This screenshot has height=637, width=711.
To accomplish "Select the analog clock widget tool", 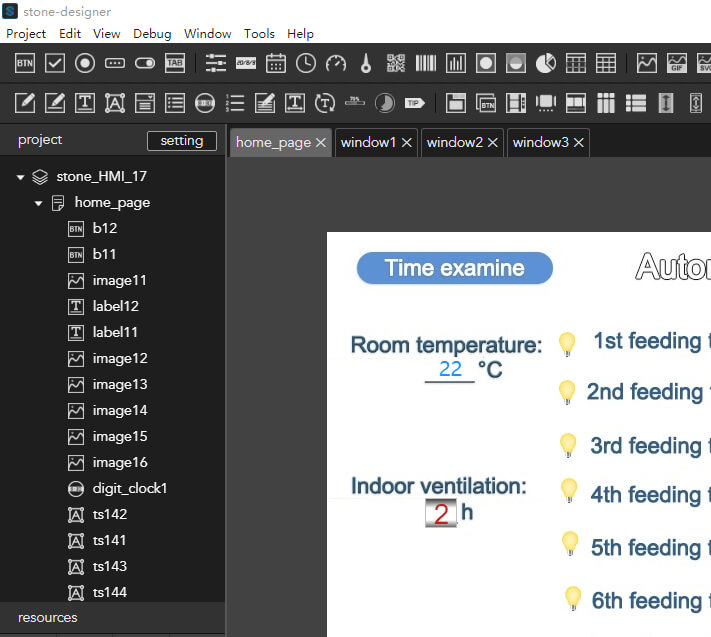I will coord(306,63).
